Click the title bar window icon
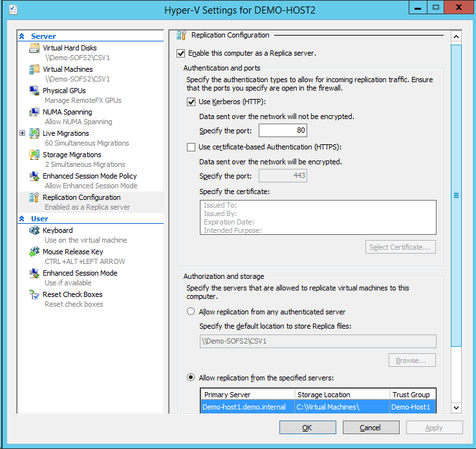Image resolution: width=476 pixels, height=449 pixels. coord(13,10)
